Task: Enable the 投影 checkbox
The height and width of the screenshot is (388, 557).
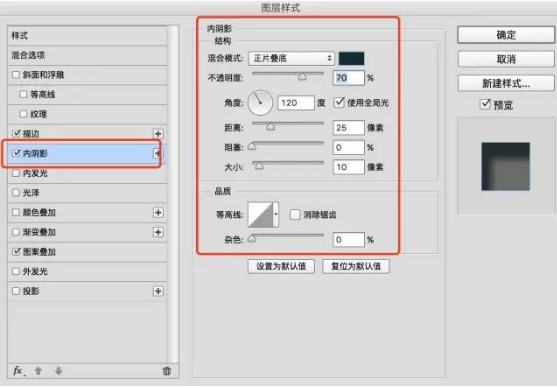Action: point(16,291)
